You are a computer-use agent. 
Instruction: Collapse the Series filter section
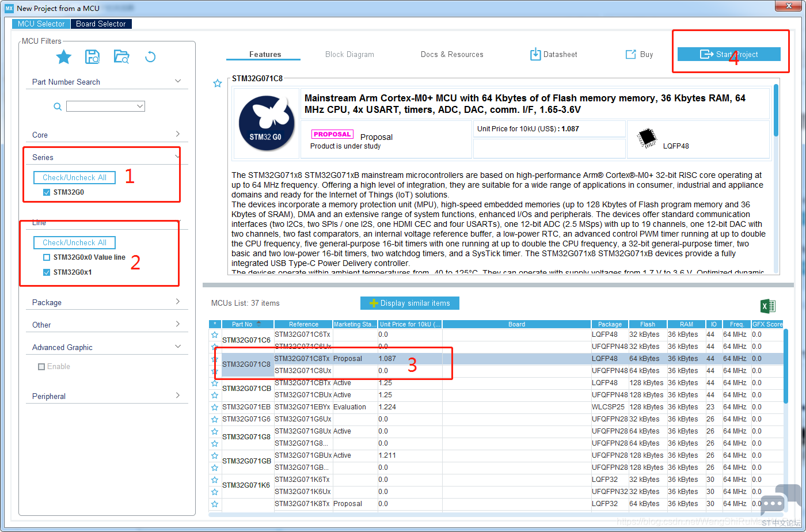[x=177, y=157]
